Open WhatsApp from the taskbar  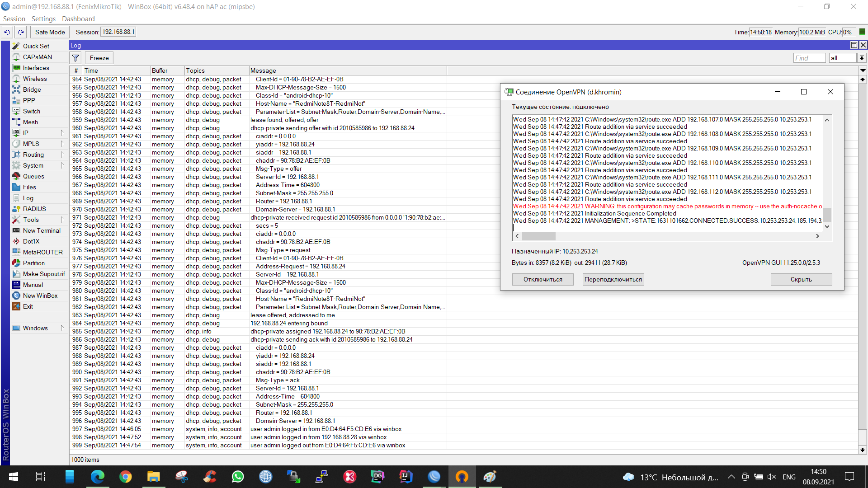pyautogui.click(x=237, y=477)
